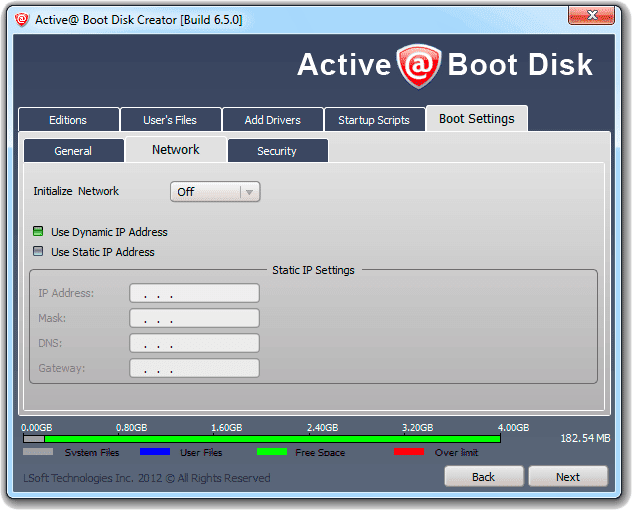This screenshot has height=510, width=632.
Task: Click the 0.00GB scale label
Action: coord(37,427)
